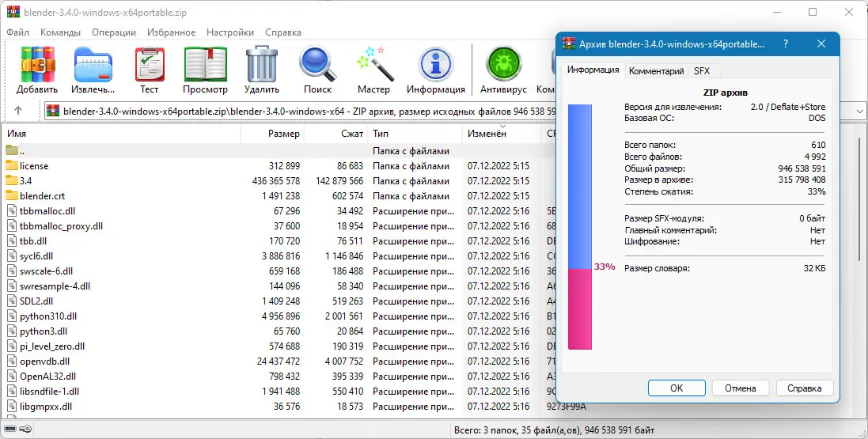Open the address bar path dropdown

tap(860, 111)
